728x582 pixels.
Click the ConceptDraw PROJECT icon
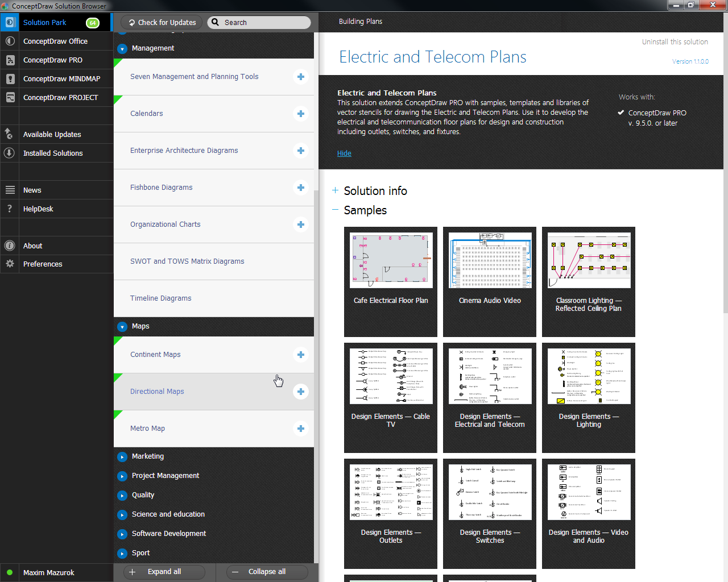pyautogui.click(x=10, y=98)
